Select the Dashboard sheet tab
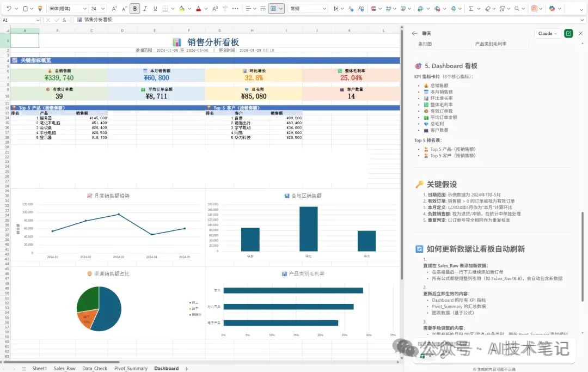Image resolution: width=588 pixels, height=372 pixels. (167, 369)
